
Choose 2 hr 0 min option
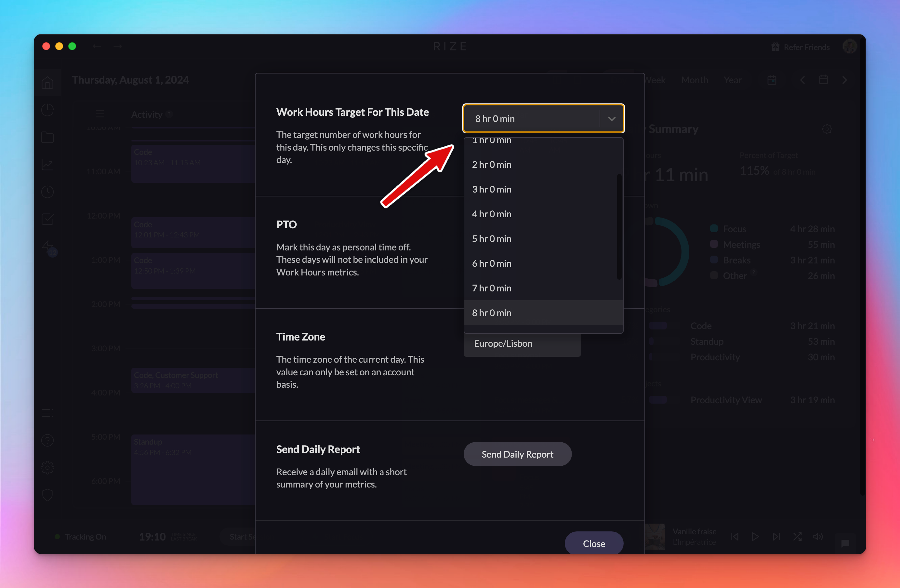tap(543, 165)
